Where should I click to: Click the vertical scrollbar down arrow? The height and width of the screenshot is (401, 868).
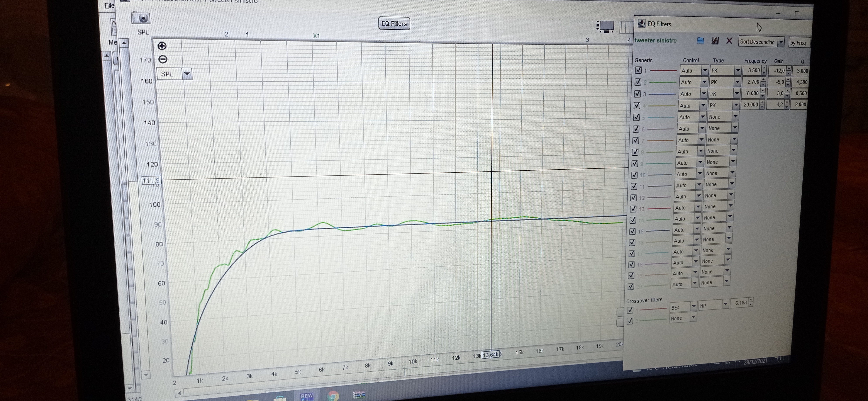(146, 374)
